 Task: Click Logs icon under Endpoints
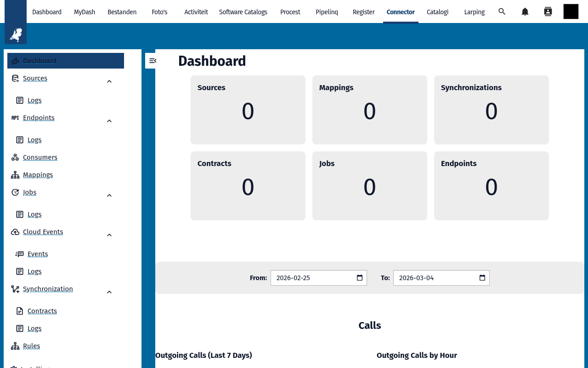pyautogui.click(x=20, y=140)
